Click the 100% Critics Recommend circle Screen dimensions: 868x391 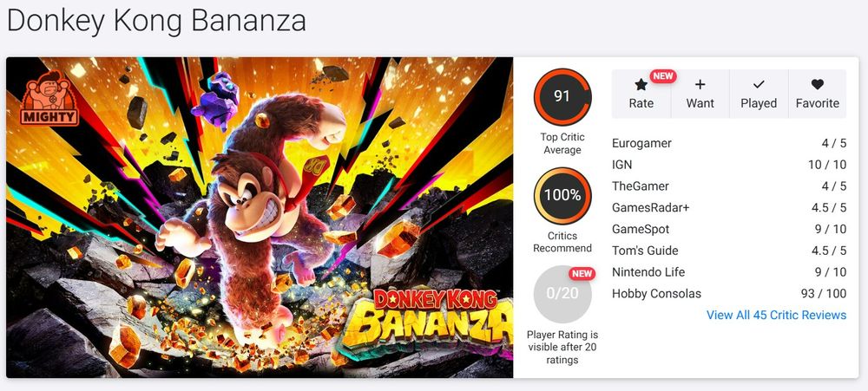(562, 196)
